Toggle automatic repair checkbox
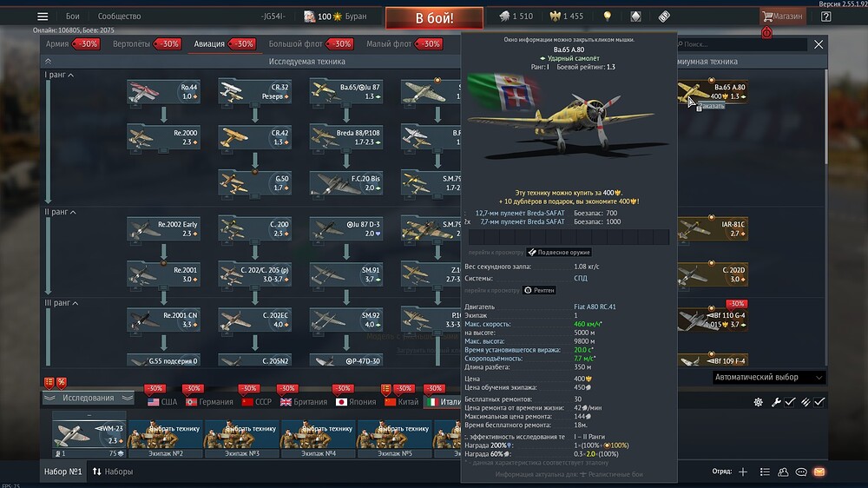The image size is (868, 488). coord(790,402)
